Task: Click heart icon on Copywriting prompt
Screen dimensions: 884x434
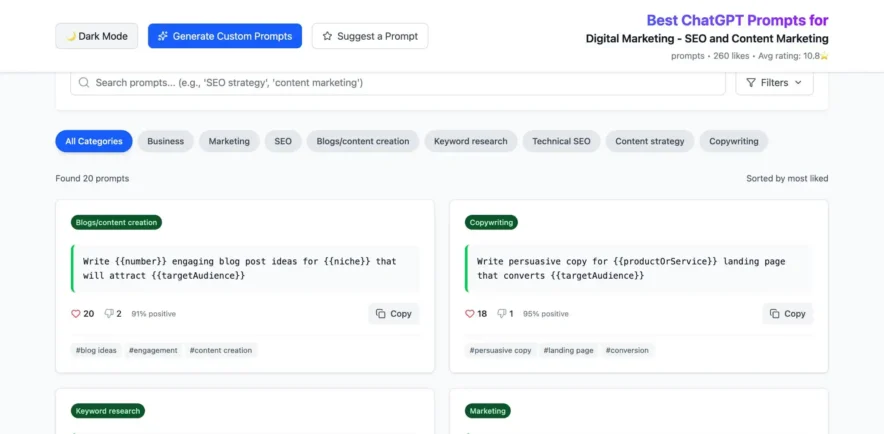Action: click(x=470, y=314)
